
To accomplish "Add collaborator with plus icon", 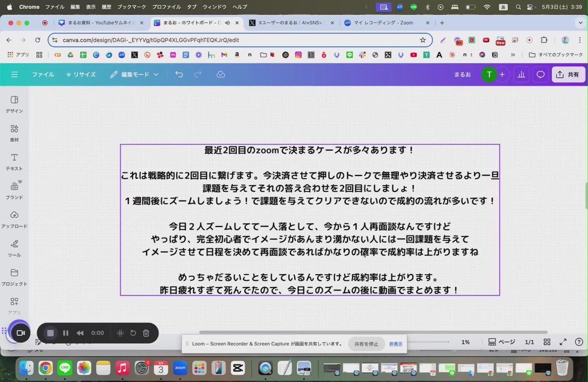I will click(x=502, y=74).
